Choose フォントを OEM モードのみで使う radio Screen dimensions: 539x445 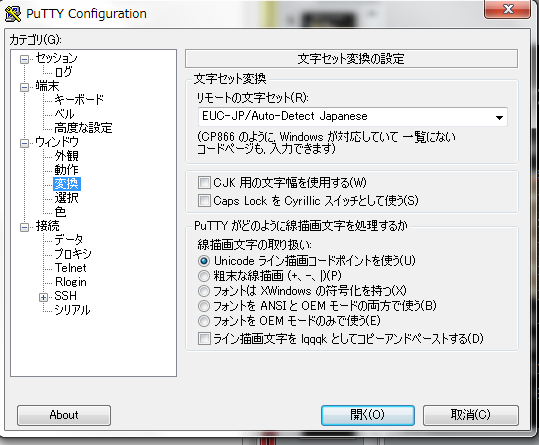[204, 321]
